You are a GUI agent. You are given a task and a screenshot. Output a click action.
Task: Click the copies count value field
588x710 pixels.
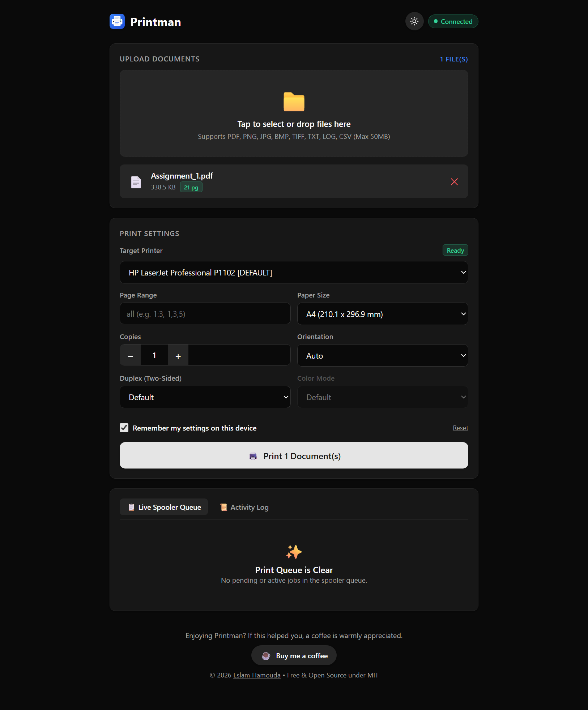[x=154, y=355]
